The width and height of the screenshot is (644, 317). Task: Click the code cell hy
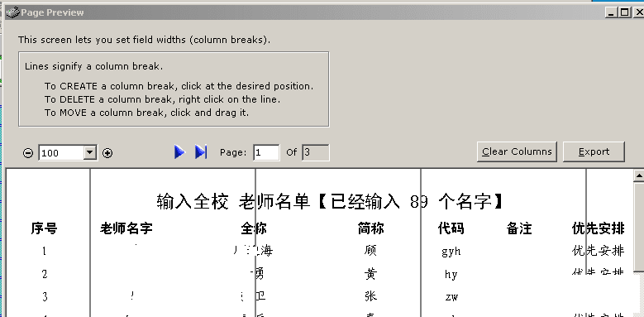coord(451,274)
